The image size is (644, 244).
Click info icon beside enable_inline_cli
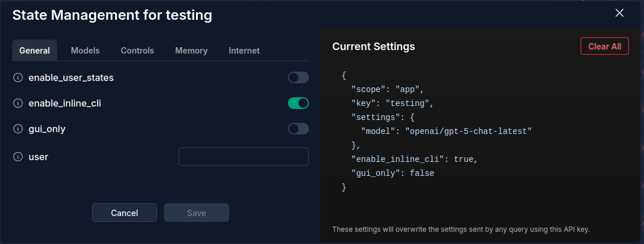pyautogui.click(x=17, y=103)
